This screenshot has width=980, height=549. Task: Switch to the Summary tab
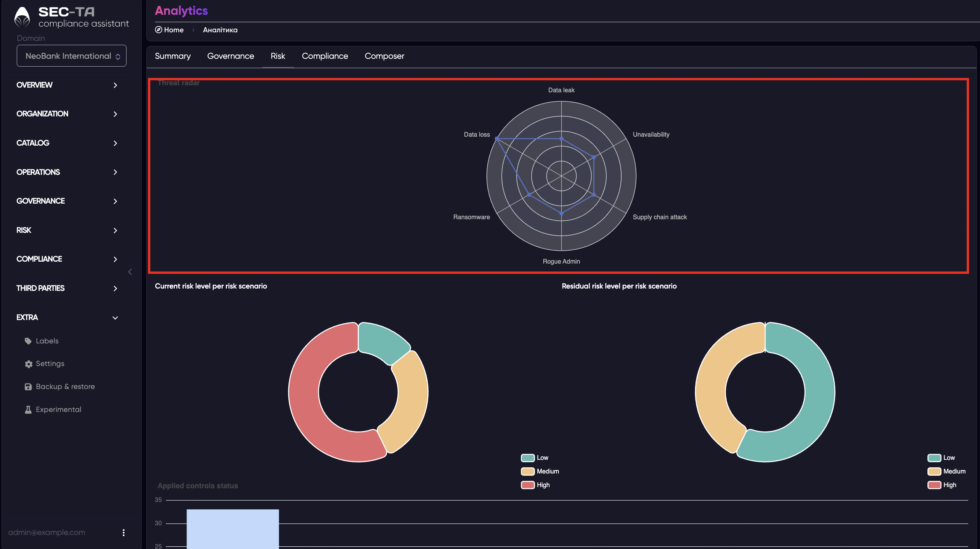(173, 56)
